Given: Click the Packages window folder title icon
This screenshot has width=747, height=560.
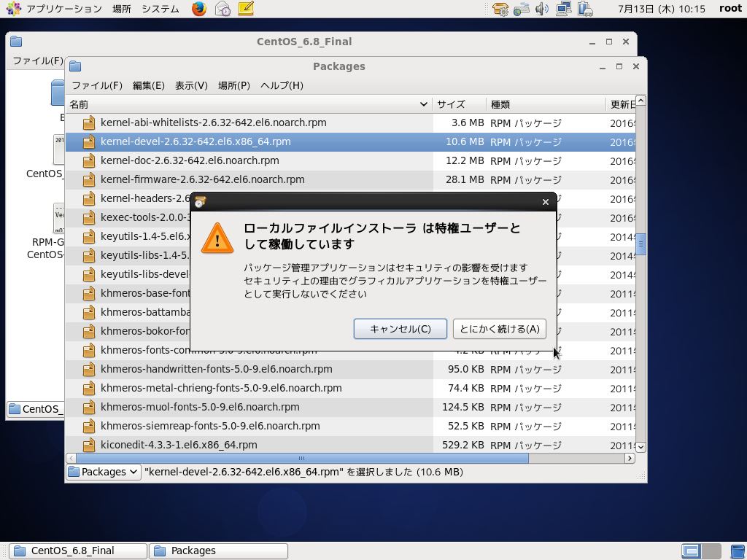Looking at the screenshot, I should [x=75, y=66].
